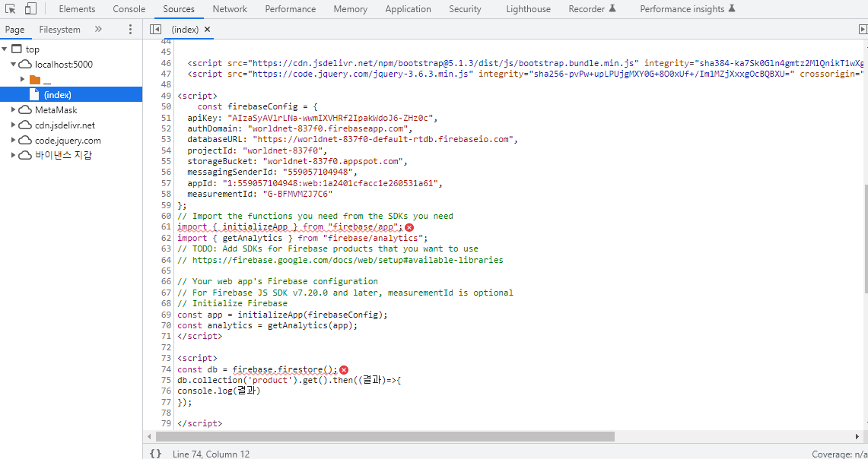Click the scroll-right arrow of horizontal scrollbar
This screenshot has height=459, width=868.
(x=857, y=437)
